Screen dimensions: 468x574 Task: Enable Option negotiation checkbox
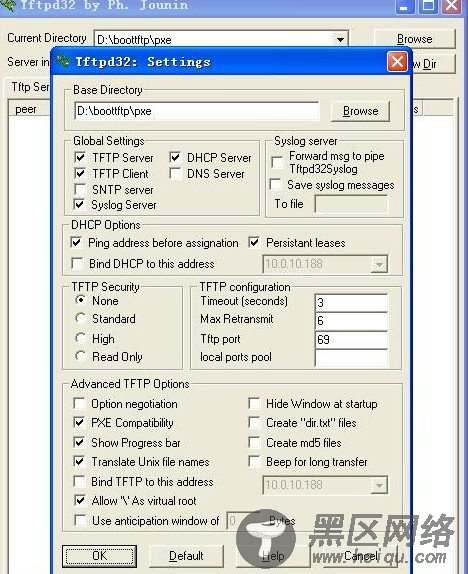[x=79, y=403]
